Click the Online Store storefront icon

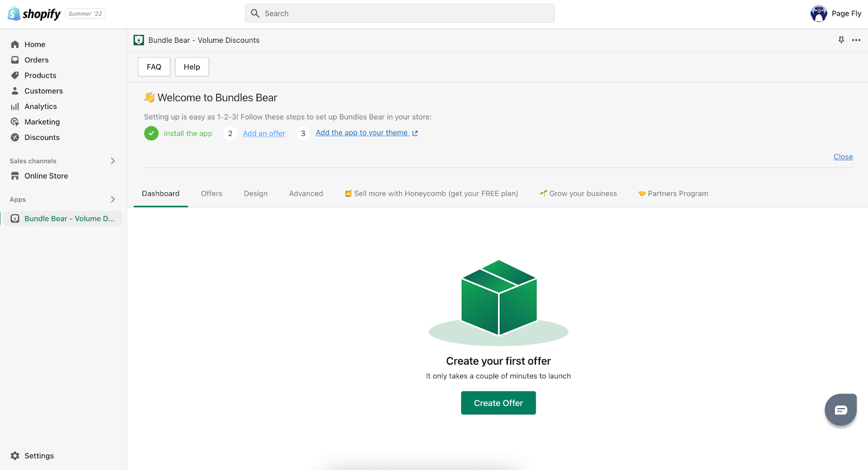click(x=15, y=176)
